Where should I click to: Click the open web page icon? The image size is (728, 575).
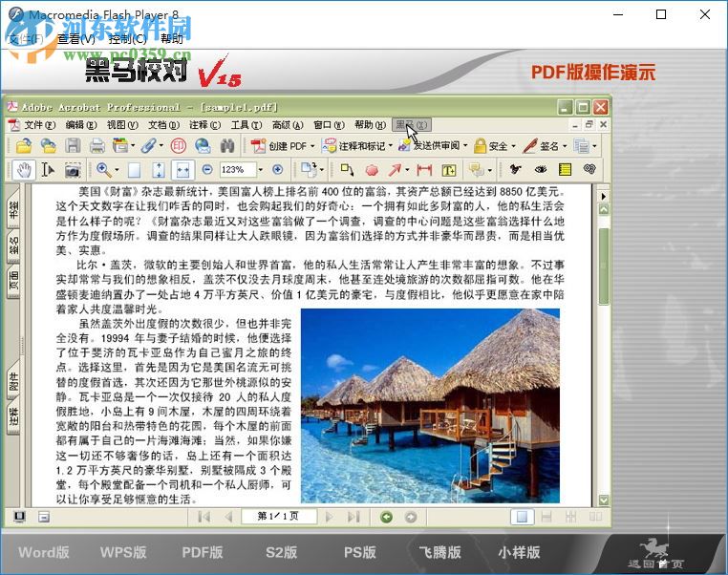pos(49,146)
